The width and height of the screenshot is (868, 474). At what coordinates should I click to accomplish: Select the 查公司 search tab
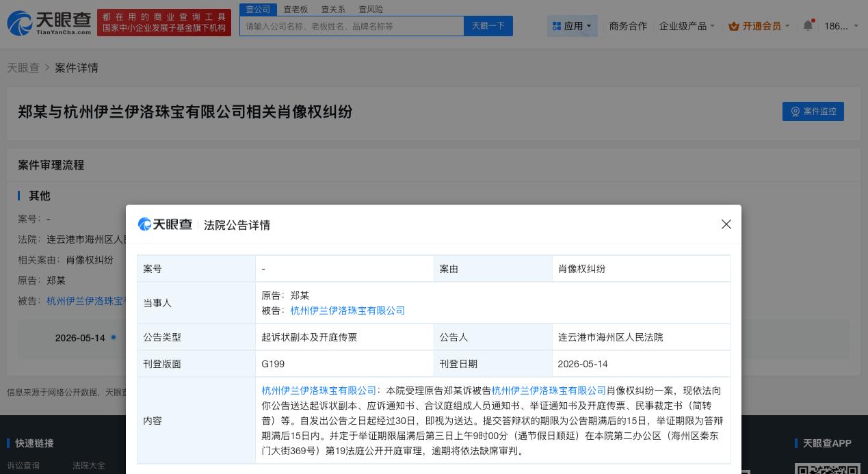pos(258,9)
